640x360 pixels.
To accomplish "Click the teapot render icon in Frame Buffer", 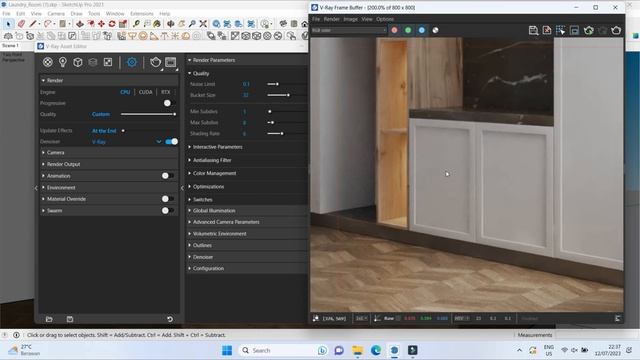I will pos(616,30).
